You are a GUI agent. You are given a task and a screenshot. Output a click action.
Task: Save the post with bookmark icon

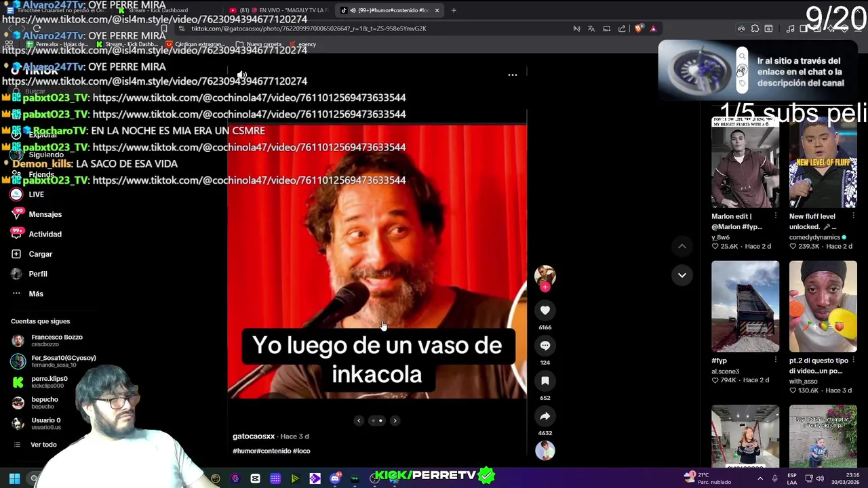(x=545, y=381)
